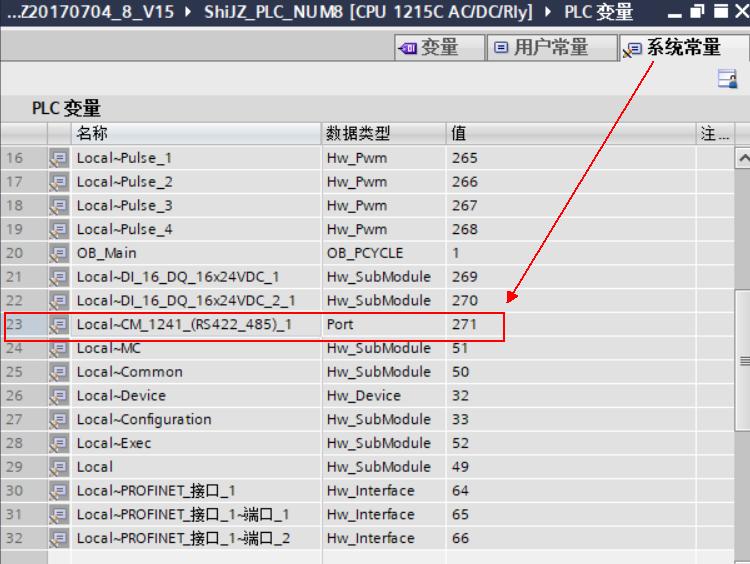Click the value 52 cell

(571, 443)
